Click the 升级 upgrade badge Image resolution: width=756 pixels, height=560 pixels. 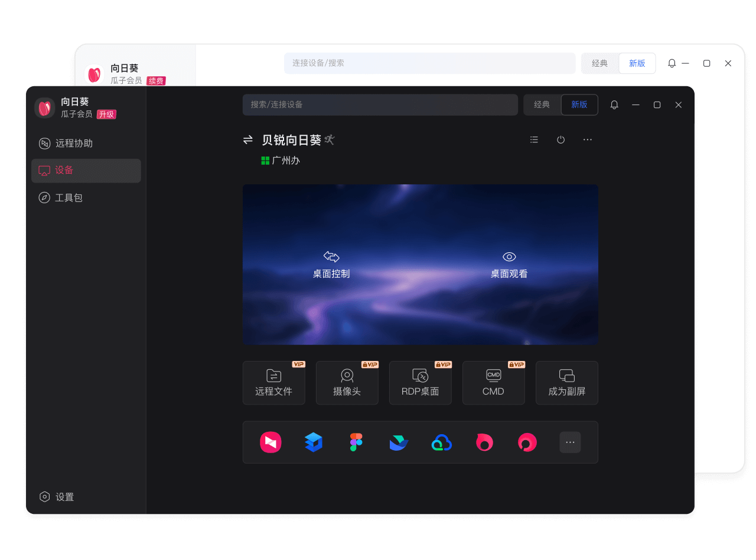point(106,115)
